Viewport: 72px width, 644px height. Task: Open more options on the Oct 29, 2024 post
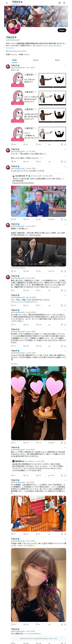coord(65,166)
